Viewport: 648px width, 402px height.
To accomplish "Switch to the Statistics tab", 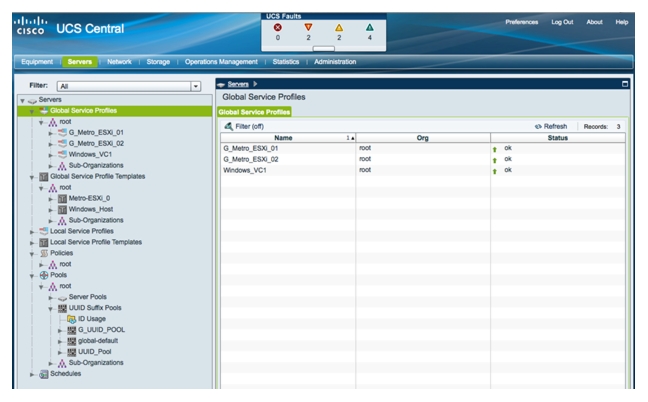I will [x=286, y=62].
